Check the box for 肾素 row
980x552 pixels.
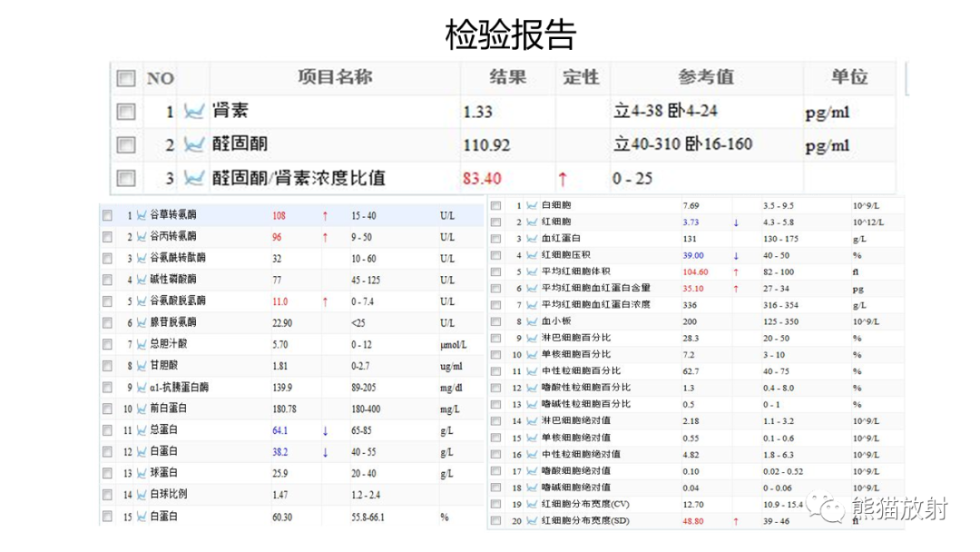pyautogui.click(x=125, y=112)
